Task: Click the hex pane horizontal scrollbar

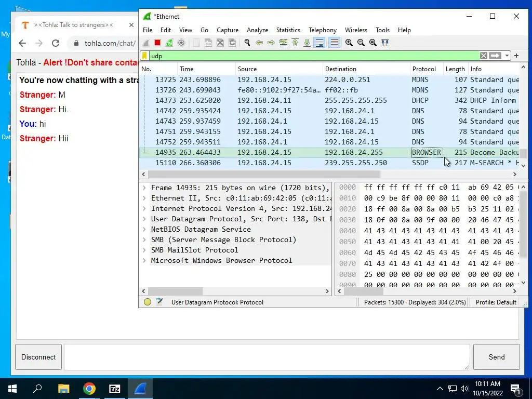Action: 363,291
